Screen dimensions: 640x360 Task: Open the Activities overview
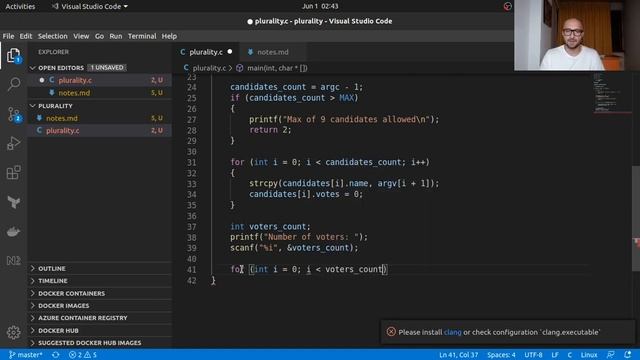coord(20,6)
